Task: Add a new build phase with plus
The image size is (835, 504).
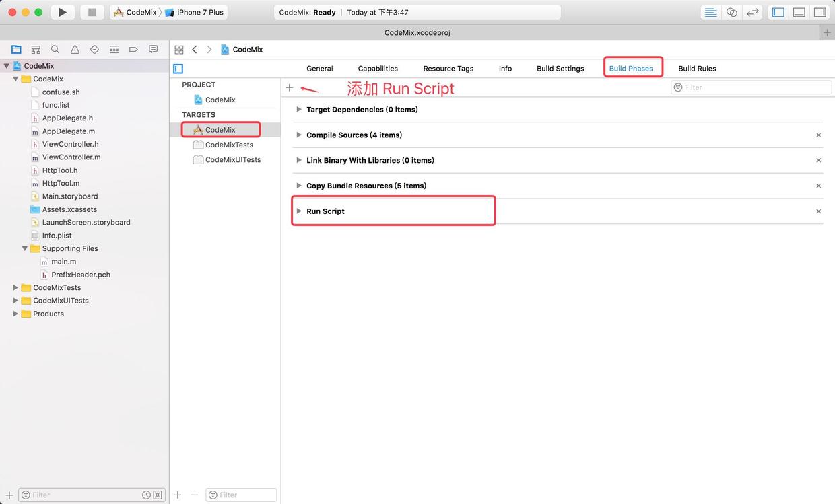Action: click(x=290, y=88)
